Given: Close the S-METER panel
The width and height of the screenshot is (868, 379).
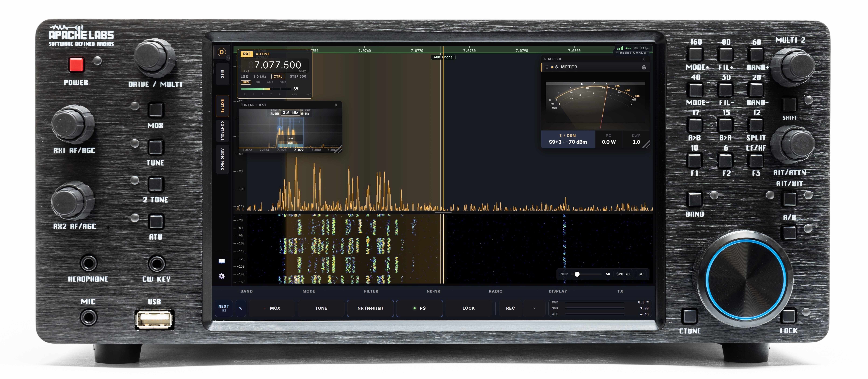Looking at the screenshot, I should [x=644, y=59].
